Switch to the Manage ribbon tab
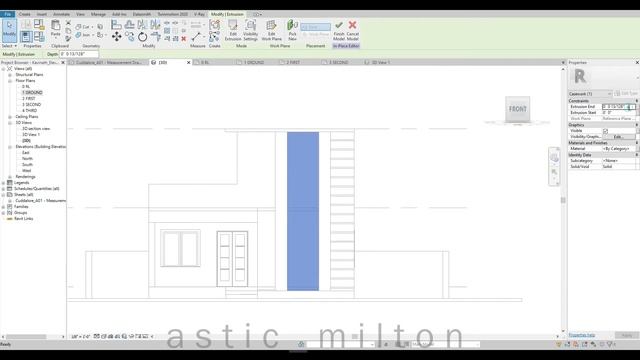The width and height of the screenshot is (640, 360). [98, 14]
